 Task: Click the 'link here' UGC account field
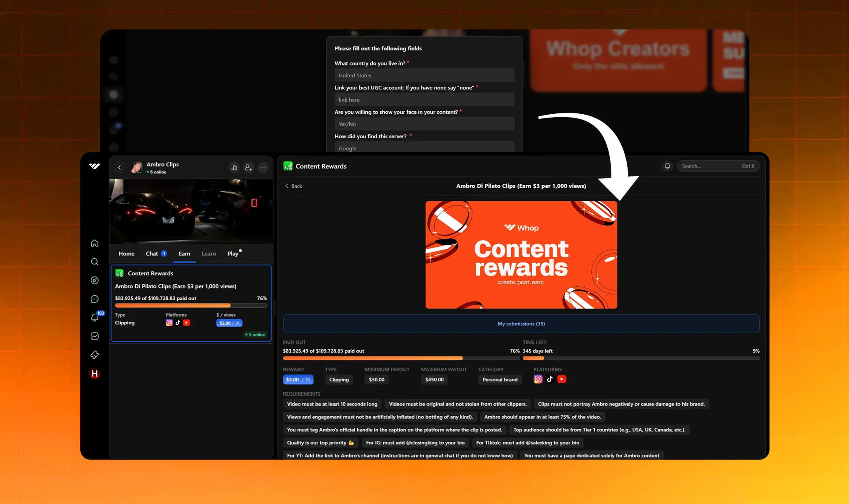coord(424,100)
